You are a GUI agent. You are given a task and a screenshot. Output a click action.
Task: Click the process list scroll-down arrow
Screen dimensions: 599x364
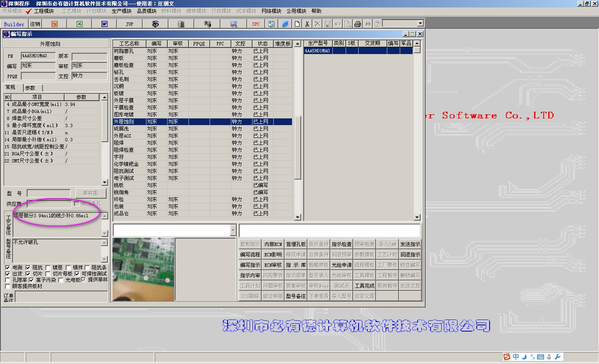click(x=297, y=217)
